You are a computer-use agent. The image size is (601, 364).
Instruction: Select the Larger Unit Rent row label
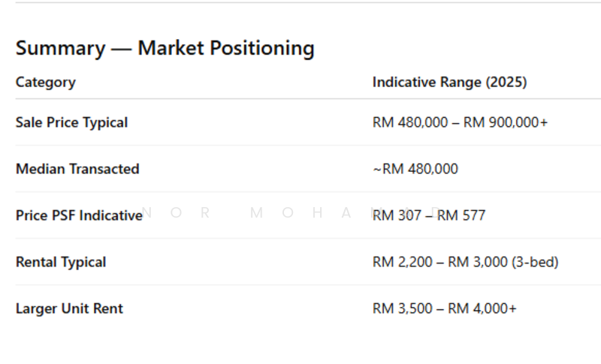69,308
